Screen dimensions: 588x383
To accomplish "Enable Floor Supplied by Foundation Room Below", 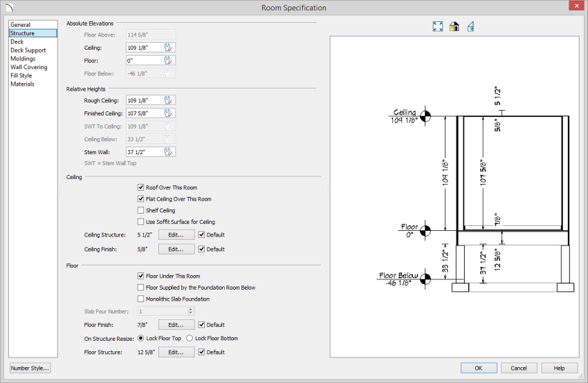I will [140, 288].
